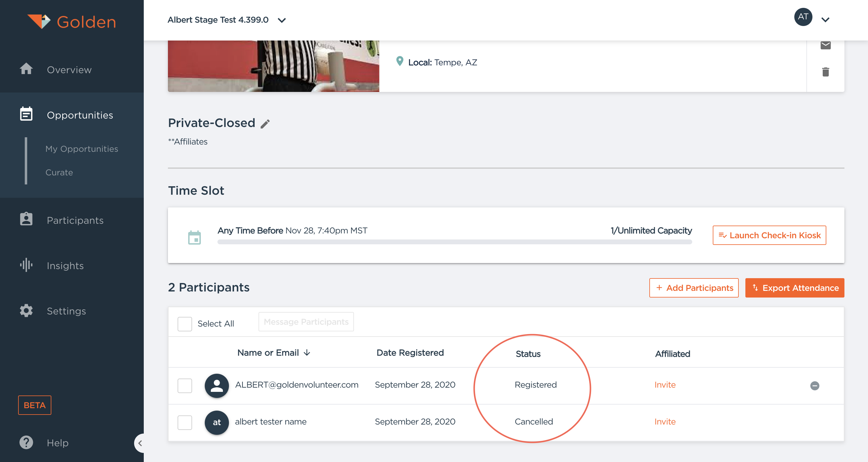Click the Opportunities calendar icon
Screen dimensions: 868x462
(x=26, y=114)
